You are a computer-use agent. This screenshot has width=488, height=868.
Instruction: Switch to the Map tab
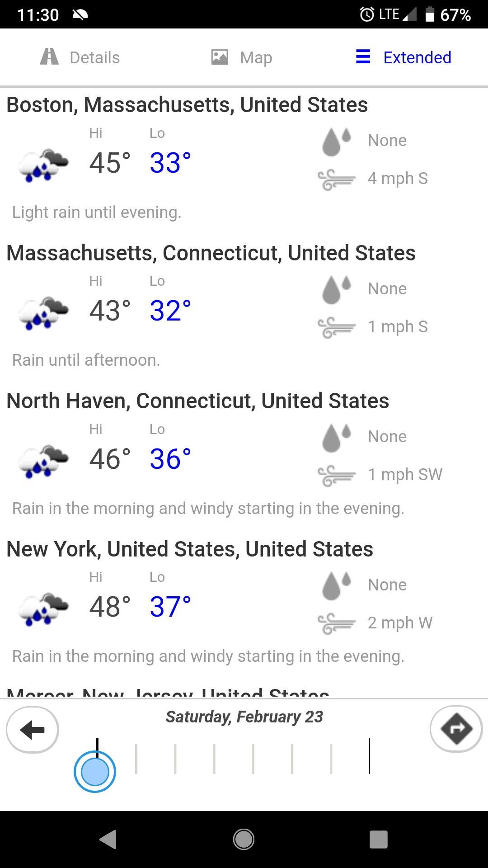click(x=242, y=57)
